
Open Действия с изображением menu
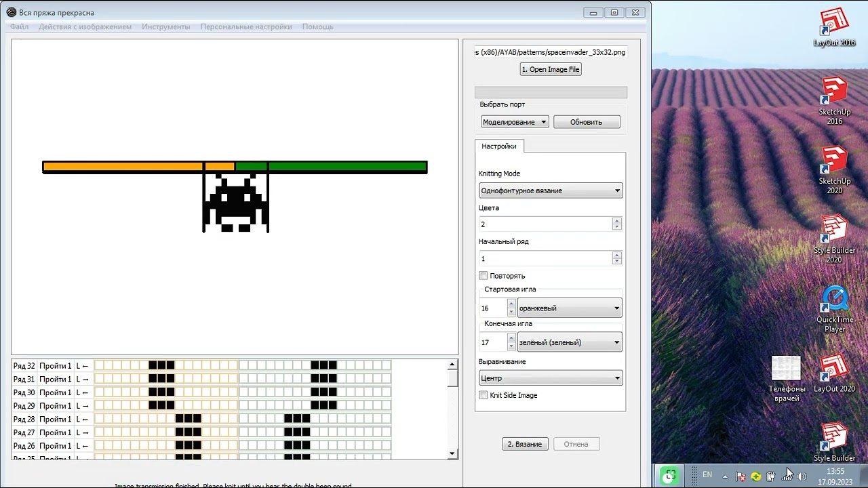[x=85, y=27]
